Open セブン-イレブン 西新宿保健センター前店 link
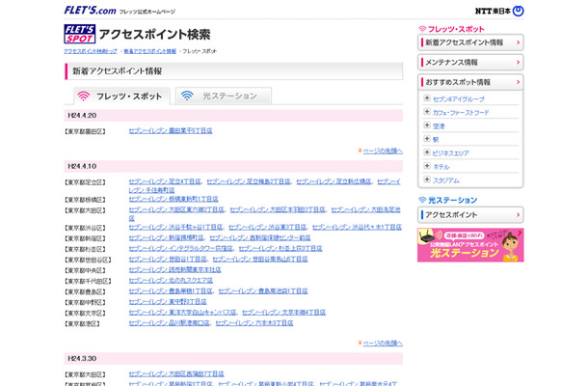 click(260, 237)
